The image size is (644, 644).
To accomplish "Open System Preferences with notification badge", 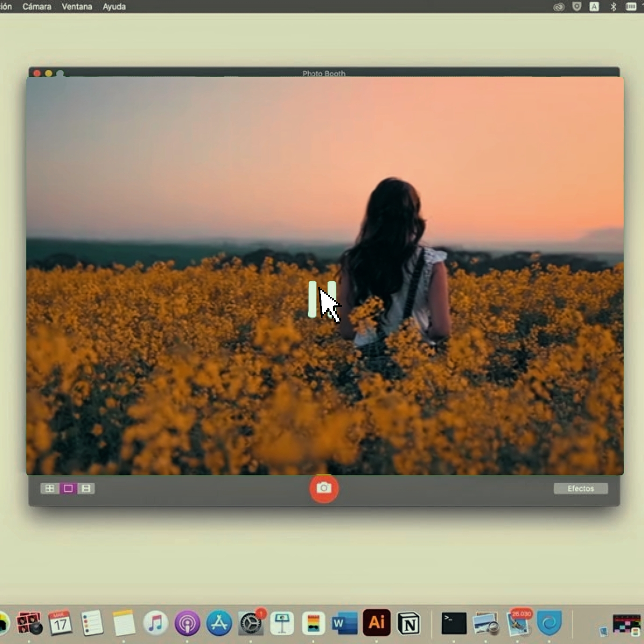I will 251,624.
